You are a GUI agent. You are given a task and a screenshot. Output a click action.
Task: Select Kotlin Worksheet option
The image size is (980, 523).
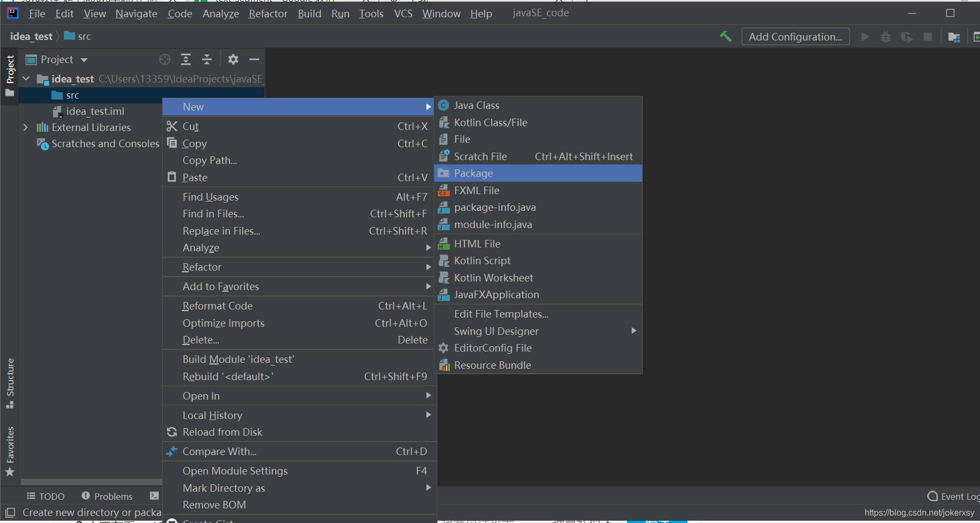click(538, 278)
